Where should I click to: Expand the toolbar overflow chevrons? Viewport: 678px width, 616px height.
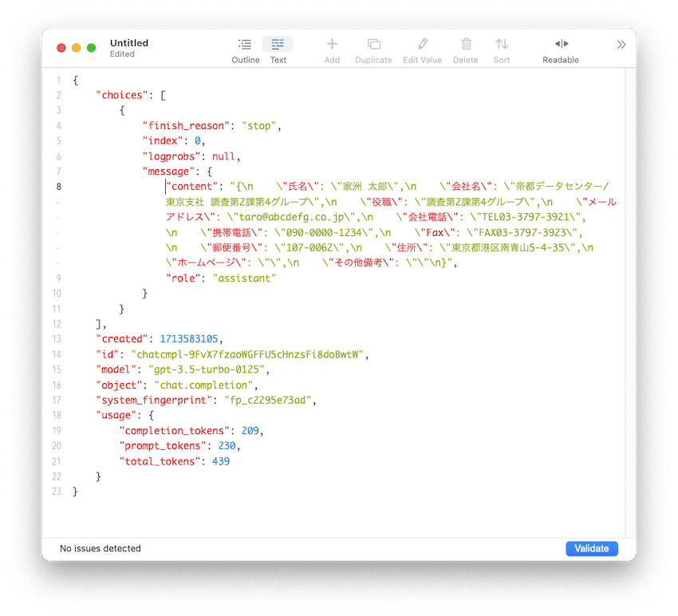pyautogui.click(x=621, y=45)
